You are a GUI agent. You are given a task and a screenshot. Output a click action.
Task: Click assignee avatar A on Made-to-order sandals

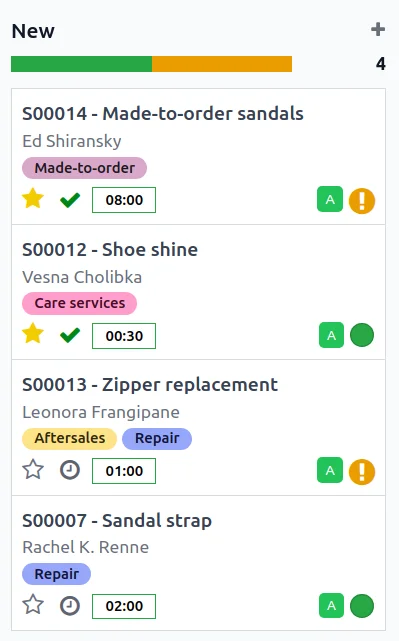click(x=330, y=199)
